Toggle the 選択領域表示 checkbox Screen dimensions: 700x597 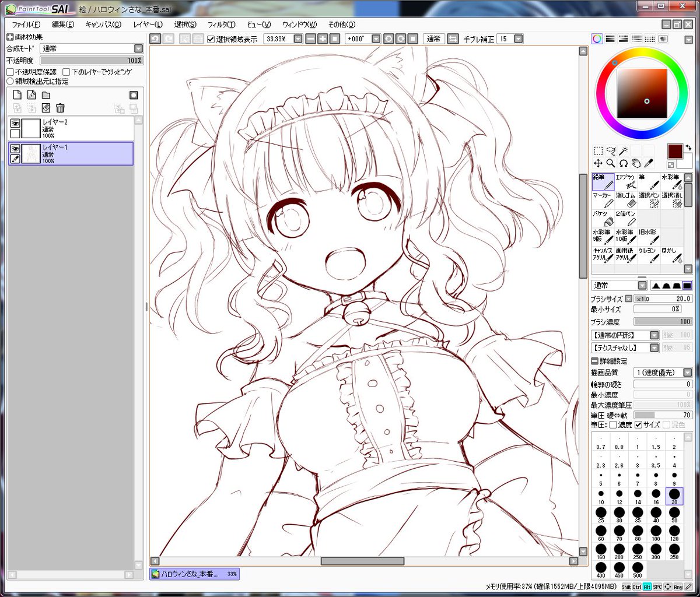pyautogui.click(x=211, y=39)
